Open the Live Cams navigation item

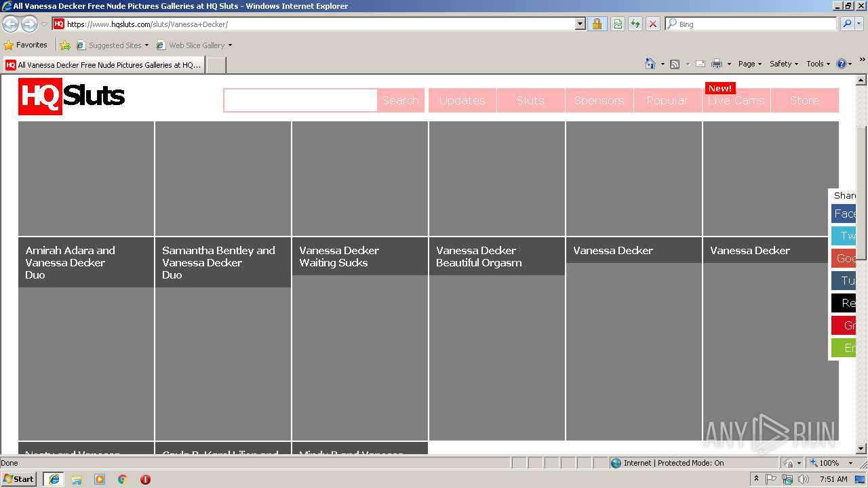[736, 100]
